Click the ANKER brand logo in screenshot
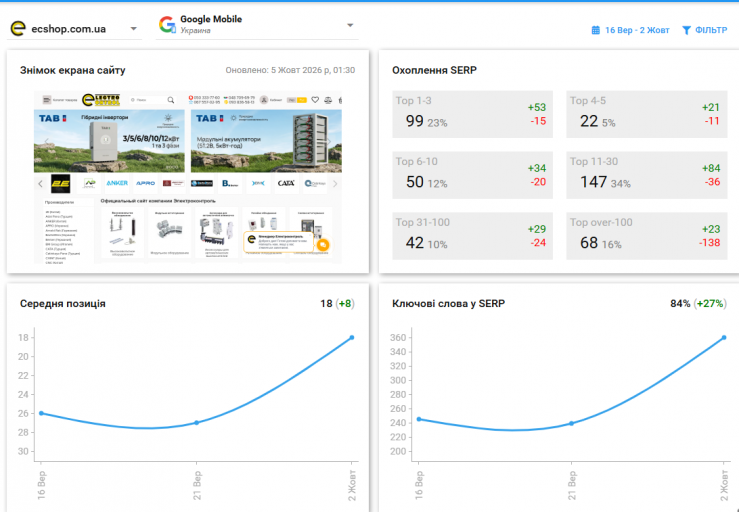The image size is (739, 512). click(x=117, y=183)
